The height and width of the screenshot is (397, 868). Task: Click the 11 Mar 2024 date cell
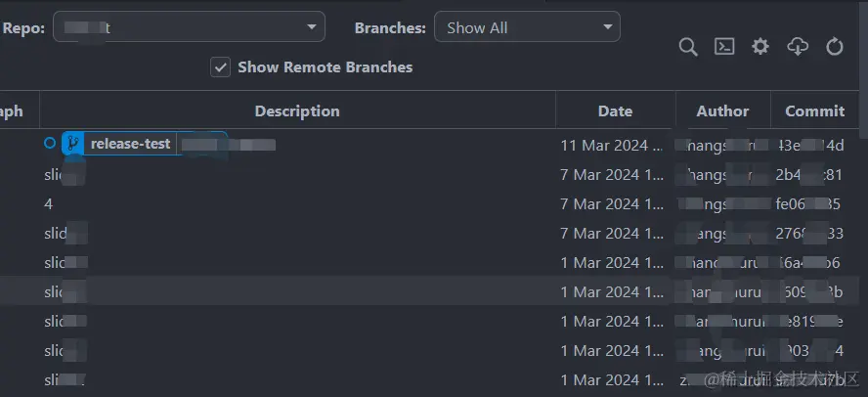pos(604,146)
